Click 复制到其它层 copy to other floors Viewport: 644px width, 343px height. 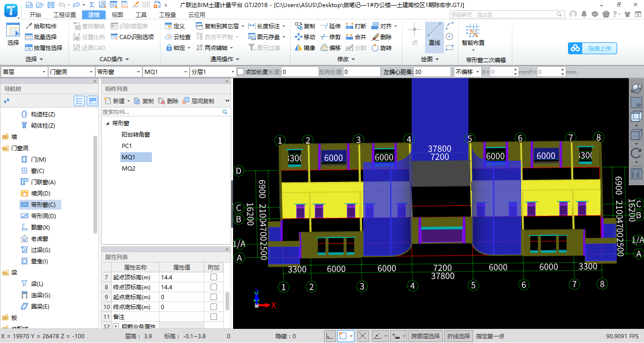tap(220, 26)
